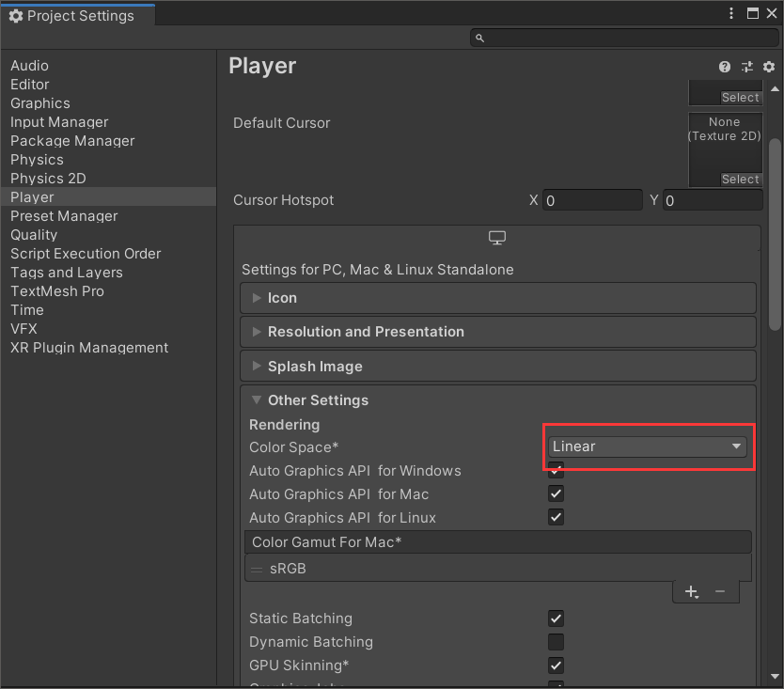Click the vertical scrollbar thumb
784x689 pixels.
pos(775,234)
